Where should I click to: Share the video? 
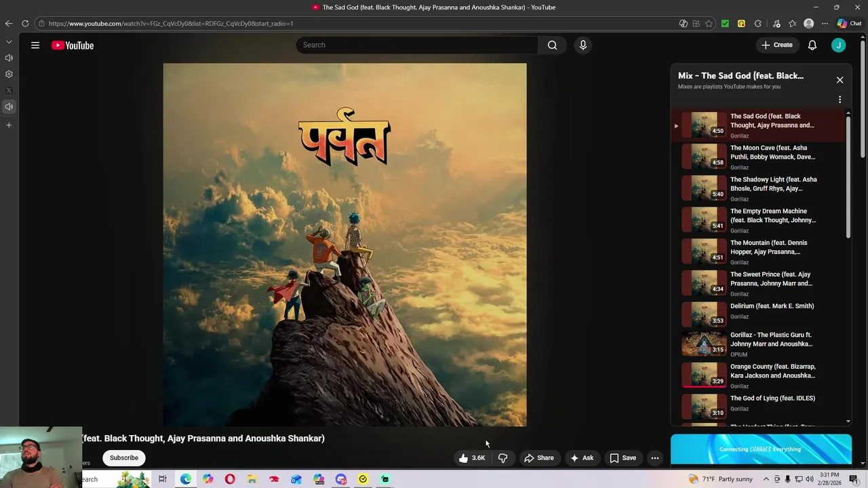pyautogui.click(x=539, y=458)
